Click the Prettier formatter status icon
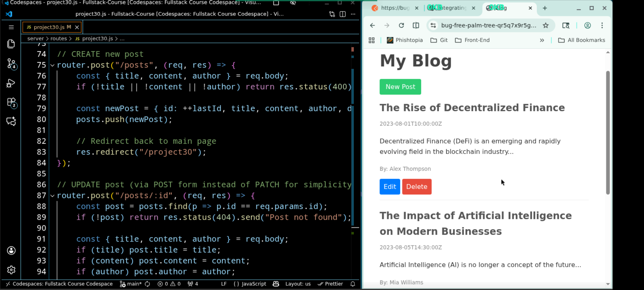Image resolution: width=644 pixels, height=290 pixels. 330,284
